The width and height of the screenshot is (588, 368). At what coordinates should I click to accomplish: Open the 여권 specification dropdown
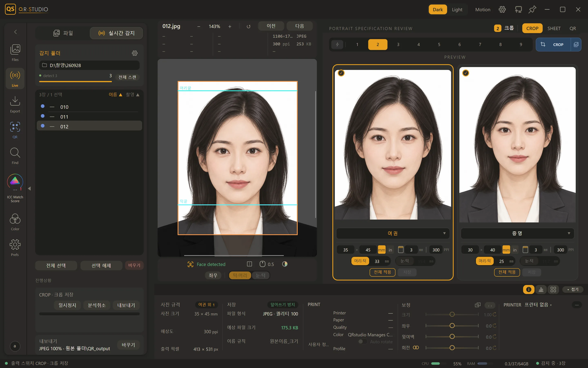[x=393, y=233]
